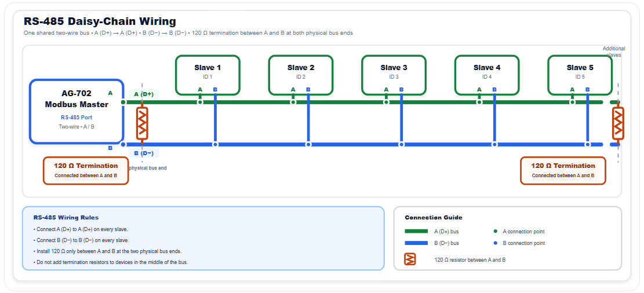
Task: Click the 'ID 5' label under Slave 5
Action: [580, 77]
